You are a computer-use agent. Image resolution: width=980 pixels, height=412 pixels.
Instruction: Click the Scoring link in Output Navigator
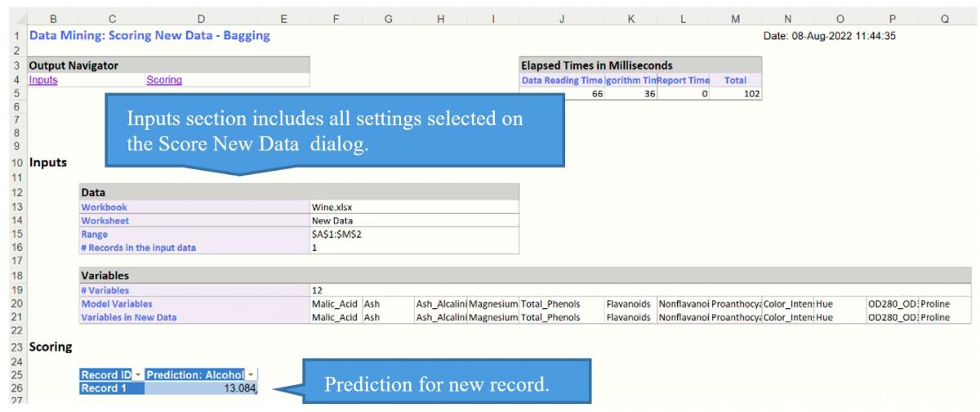(x=163, y=80)
